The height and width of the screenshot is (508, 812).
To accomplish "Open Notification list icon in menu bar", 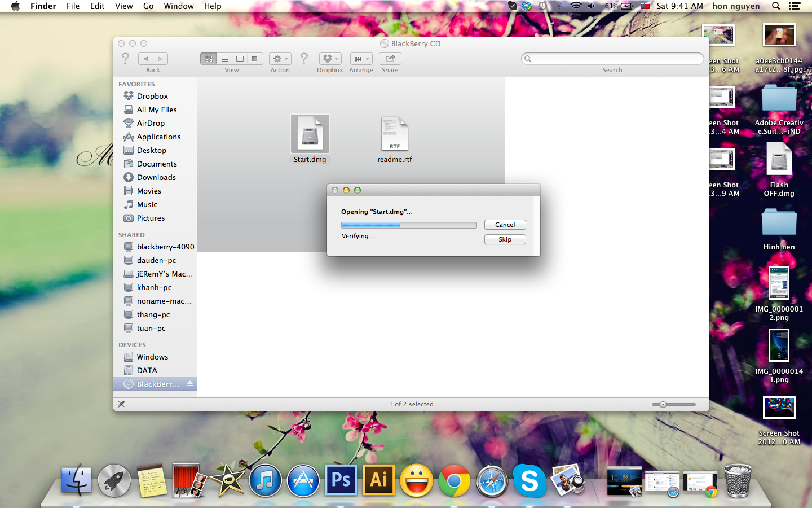I will coord(795,6).
